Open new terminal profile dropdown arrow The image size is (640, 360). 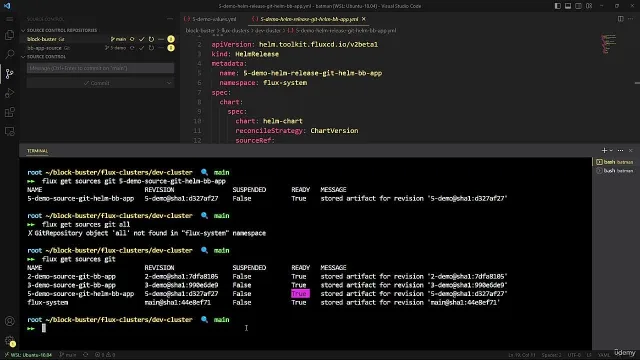(x=611, y=151)
